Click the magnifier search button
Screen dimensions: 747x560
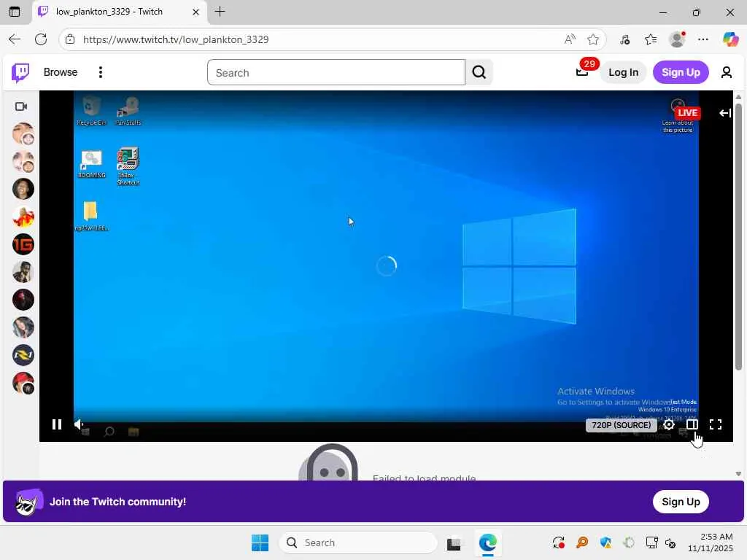click(x=479, y=72)
